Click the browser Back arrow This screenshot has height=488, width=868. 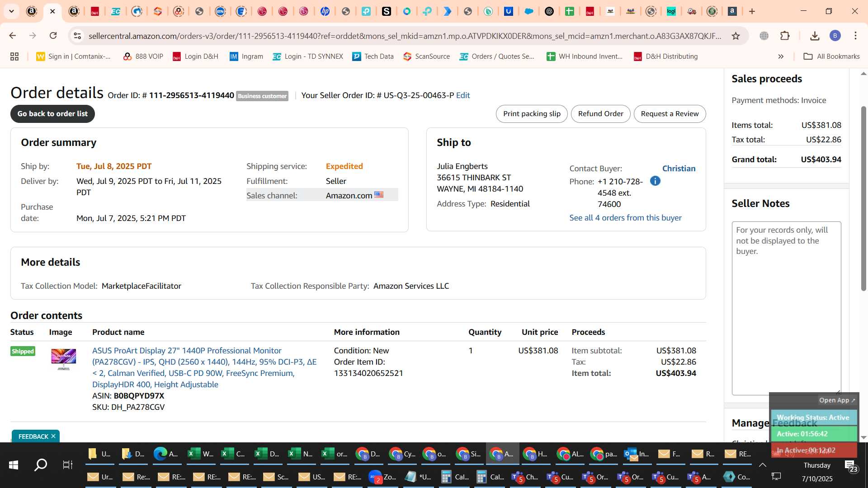click(13, 36)
